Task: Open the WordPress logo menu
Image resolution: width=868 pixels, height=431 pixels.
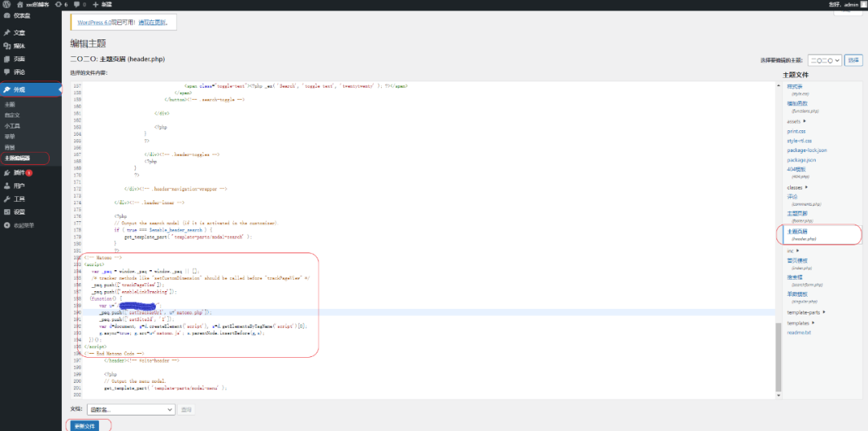Action: coord(6,4)
